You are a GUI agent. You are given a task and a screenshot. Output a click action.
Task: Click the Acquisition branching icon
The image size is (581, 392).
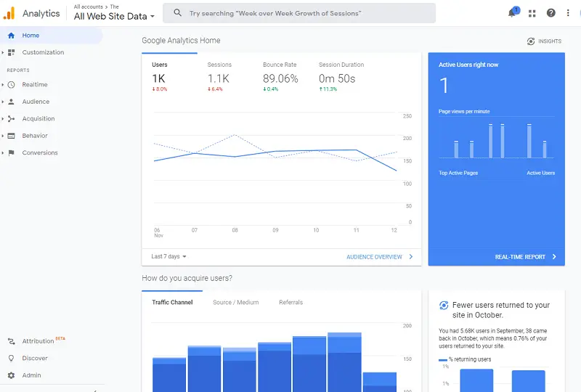(11, 118)
